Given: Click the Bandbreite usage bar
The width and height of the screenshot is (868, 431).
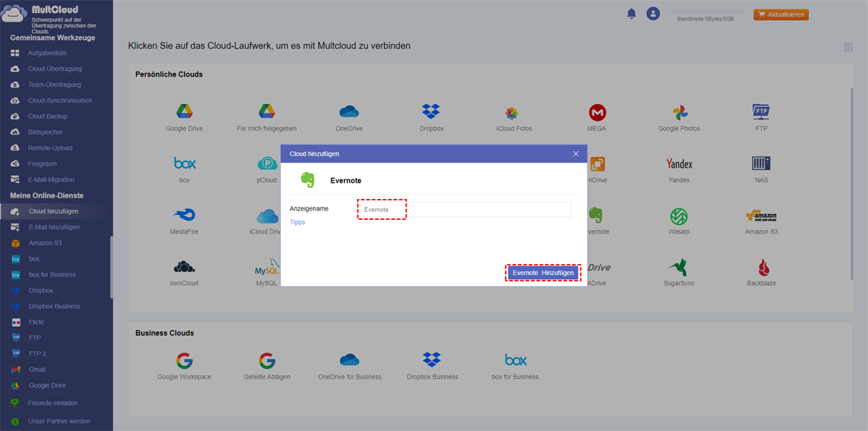Looking at the screenshot, I should 706,11.
